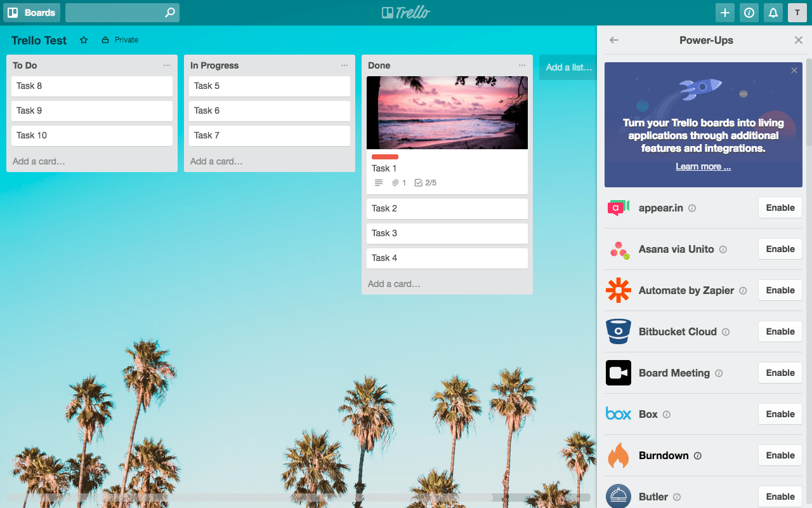
Task: Click the Bitbucket Cloud logo icon
Action: 619,331
